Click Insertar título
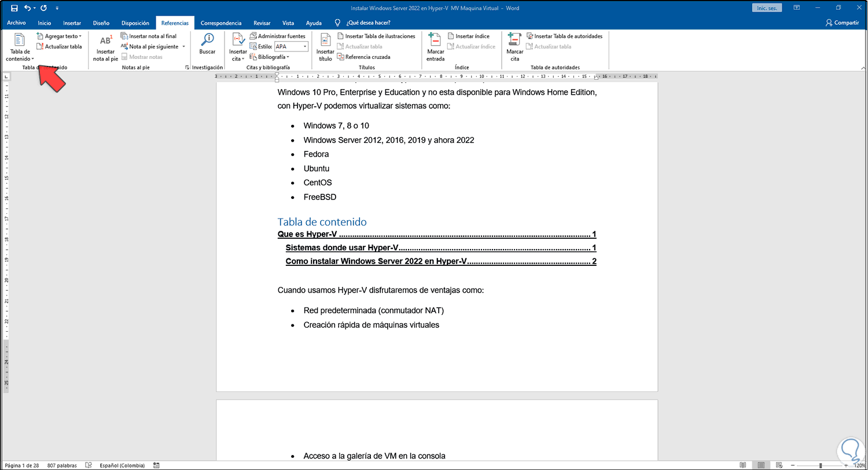The width and height of the screenshot is (868, 470). coord(325,47)
